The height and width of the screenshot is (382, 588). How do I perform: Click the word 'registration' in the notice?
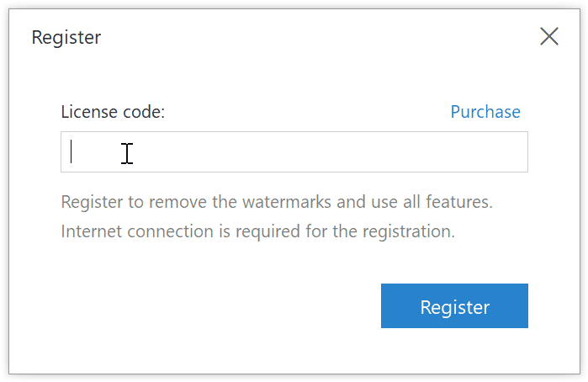(408, 231)
